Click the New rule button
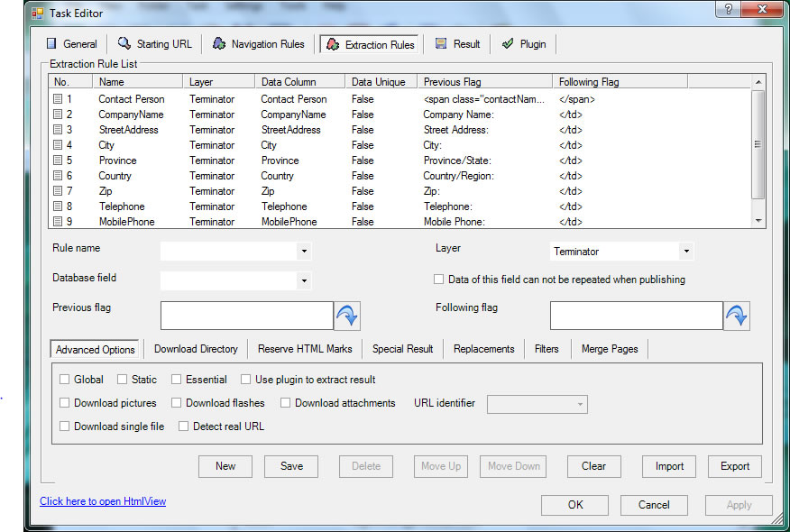The height and width of the screenshot is (532, 790). tap(225, 466)
